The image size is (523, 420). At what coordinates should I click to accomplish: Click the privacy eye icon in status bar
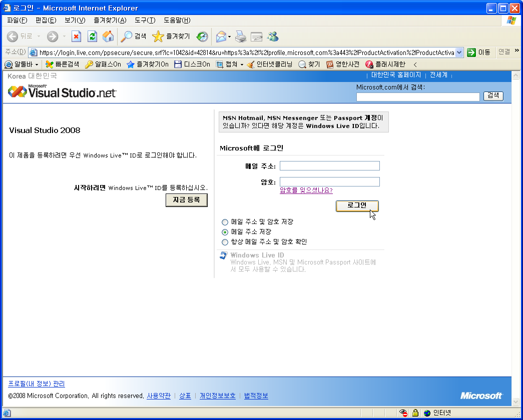tap(403, 413)
